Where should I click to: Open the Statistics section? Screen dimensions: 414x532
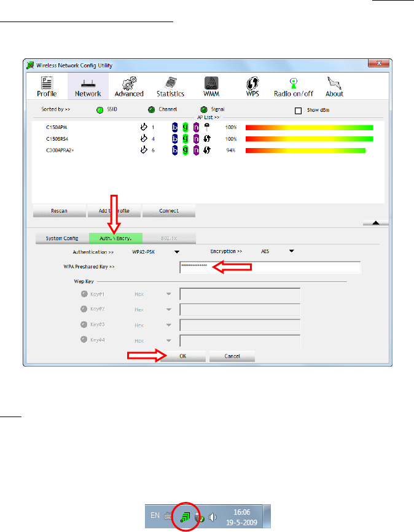[x=170, y=87]
